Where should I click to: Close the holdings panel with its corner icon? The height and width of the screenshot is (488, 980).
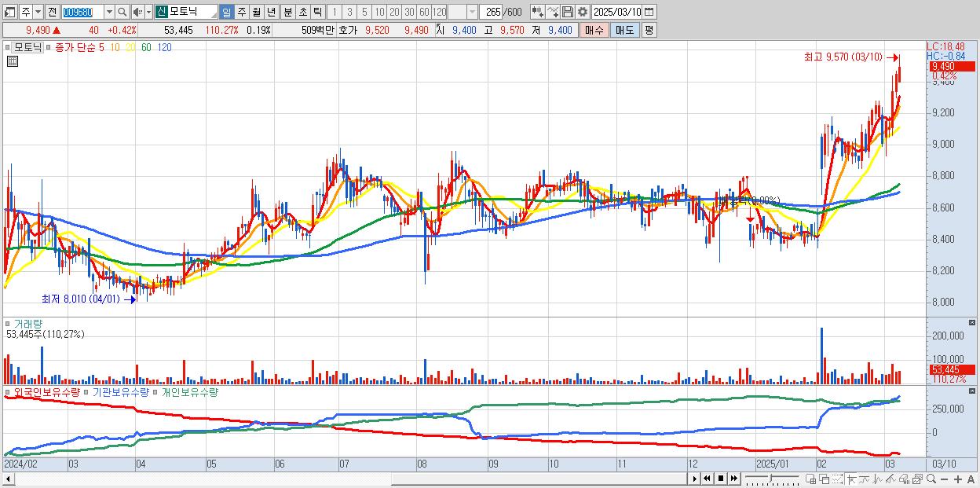(974, 391)
